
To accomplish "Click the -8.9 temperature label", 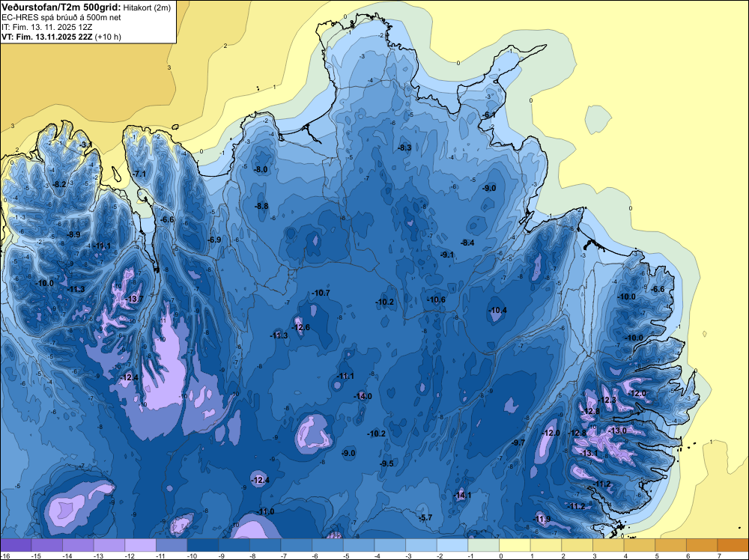I will click(73, 234).
